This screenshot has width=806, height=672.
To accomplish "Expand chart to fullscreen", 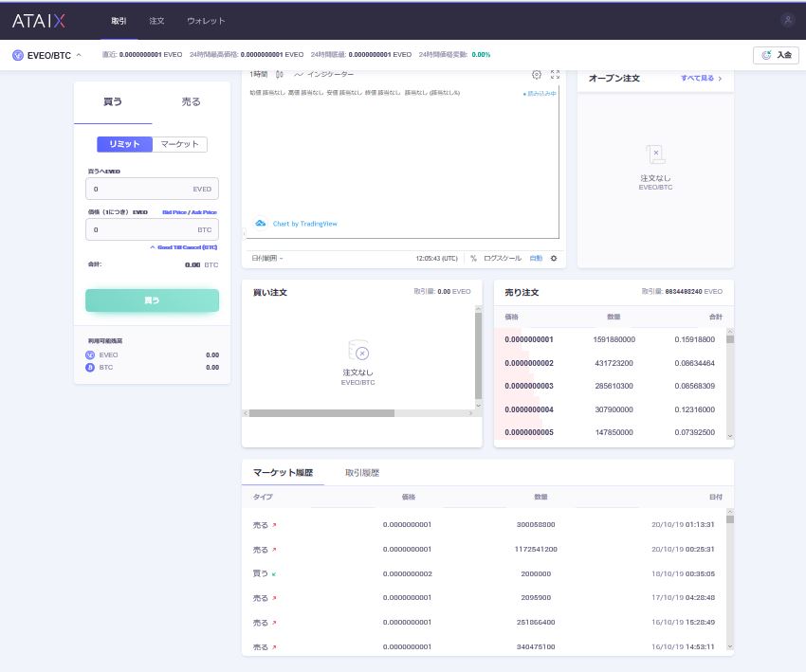I will pos(556,75).
